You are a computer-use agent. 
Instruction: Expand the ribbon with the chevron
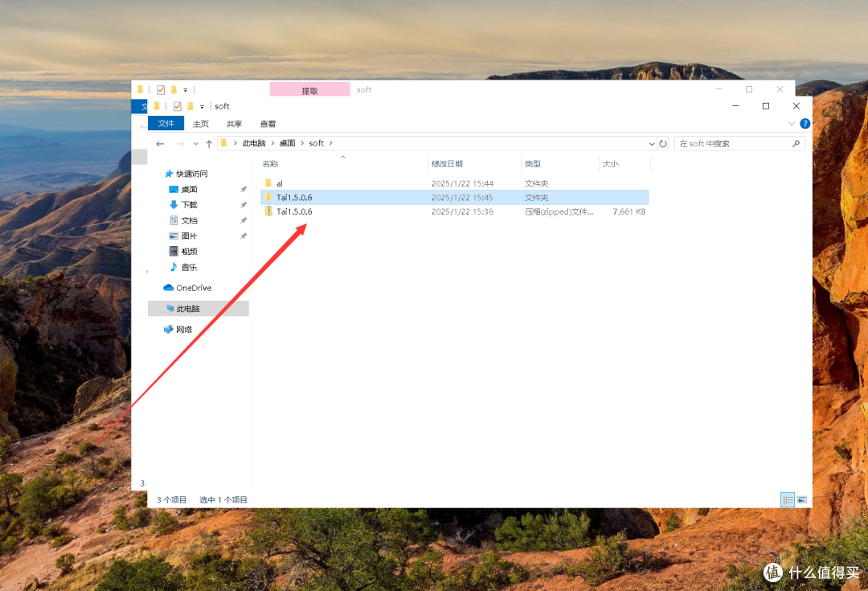coord(792,124)
